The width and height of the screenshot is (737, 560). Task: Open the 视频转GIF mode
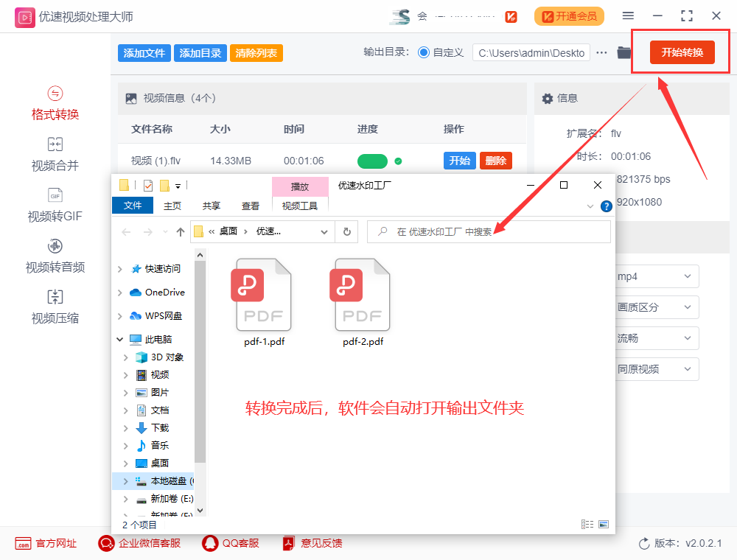click(x=55, y=206)
